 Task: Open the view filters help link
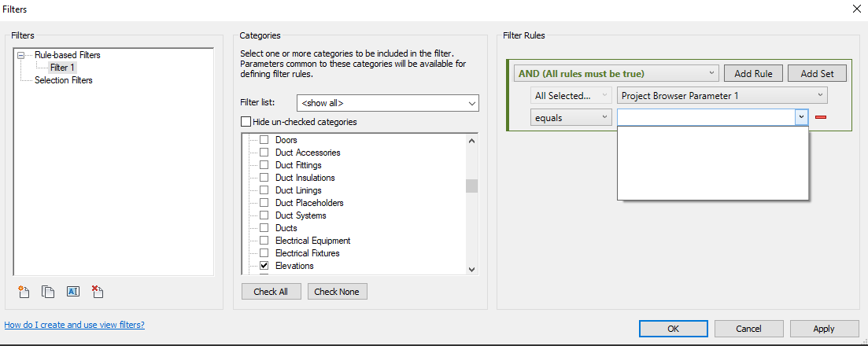pos(74,325)
